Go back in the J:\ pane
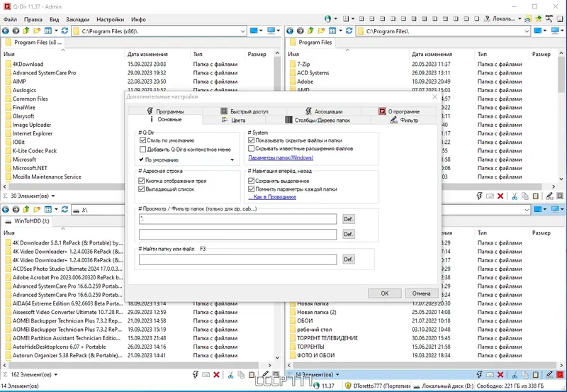 [x=6, y=209]
